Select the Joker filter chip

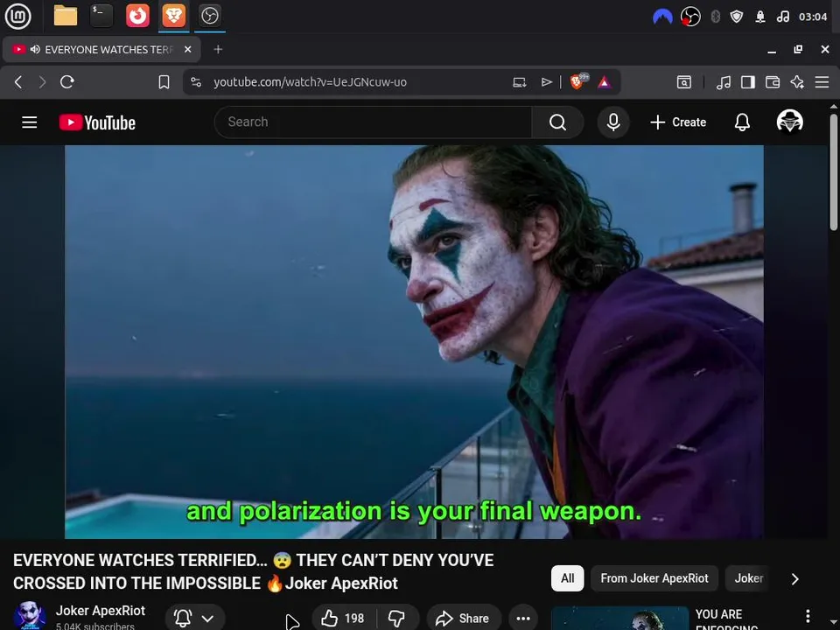tap(748, 578)
